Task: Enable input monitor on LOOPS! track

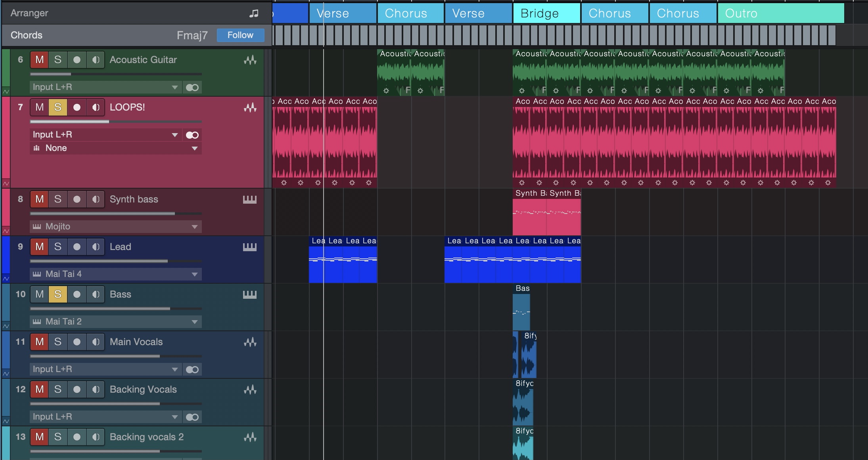Action: pyautogui.click(x=96, y=107)
